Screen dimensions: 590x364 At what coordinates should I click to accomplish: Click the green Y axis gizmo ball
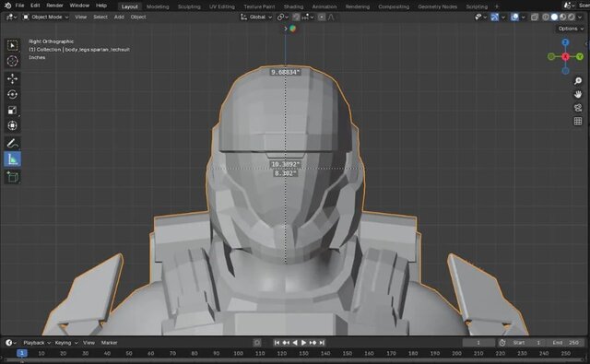pyautogui.click(x=580, y=56)
